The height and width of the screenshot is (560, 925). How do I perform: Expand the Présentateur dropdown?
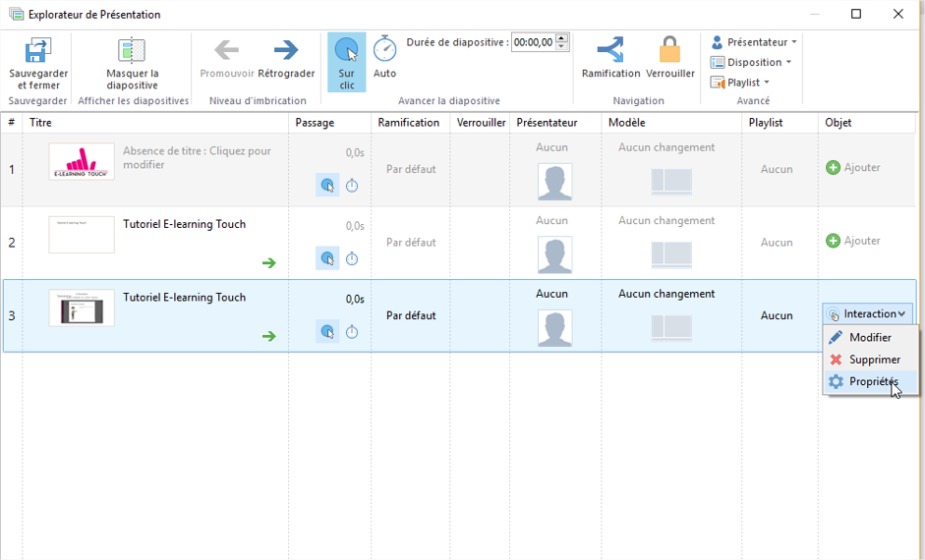tap(754, 42)
